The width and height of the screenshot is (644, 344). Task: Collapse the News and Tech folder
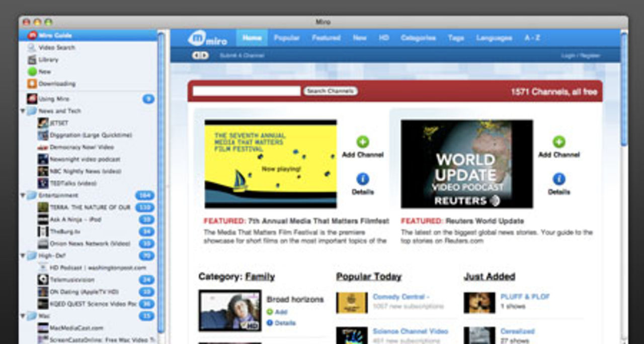click(23, 111)
